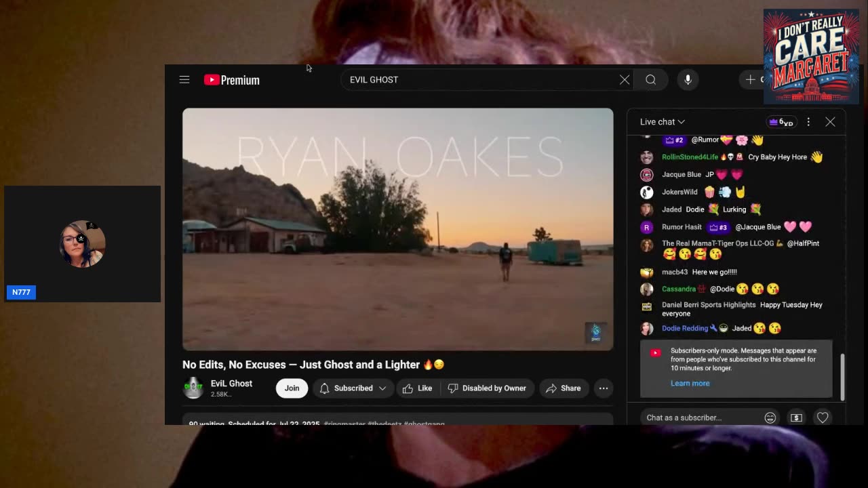Close the live chat panel

[830, 122]
